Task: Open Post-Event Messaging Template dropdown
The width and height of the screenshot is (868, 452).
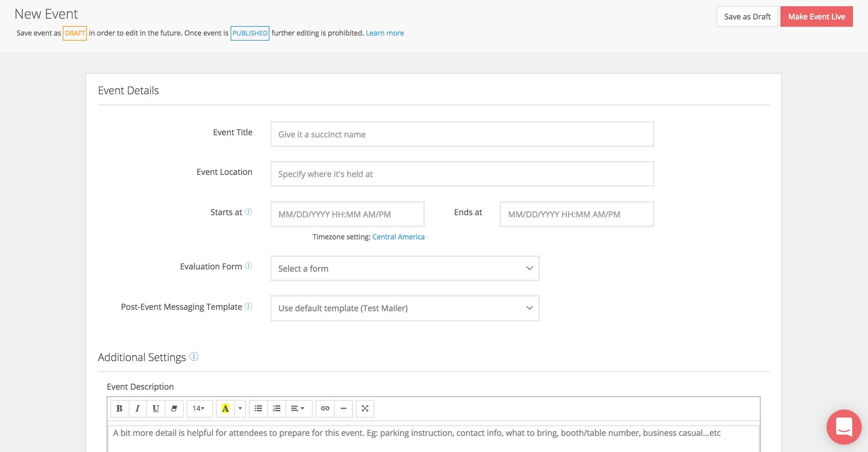Action: point(405,308)
